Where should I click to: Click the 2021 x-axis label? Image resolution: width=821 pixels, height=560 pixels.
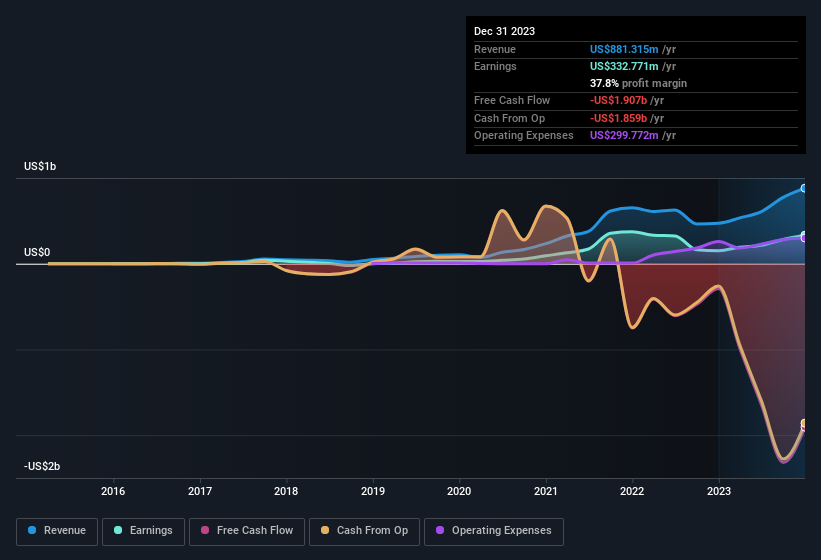(x=546, y=491)
